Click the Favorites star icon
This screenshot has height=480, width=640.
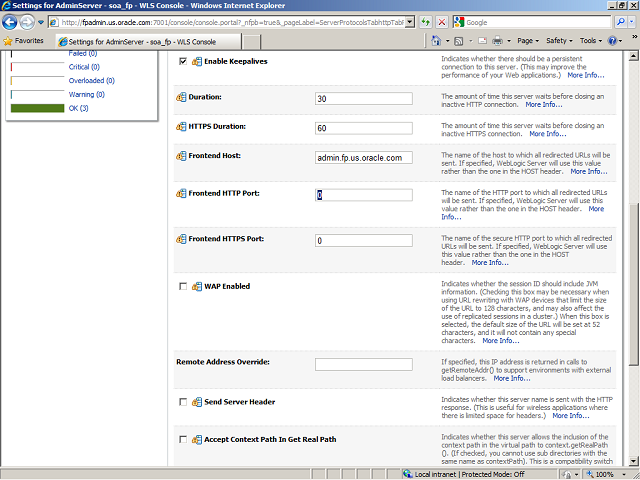[9, 41]
